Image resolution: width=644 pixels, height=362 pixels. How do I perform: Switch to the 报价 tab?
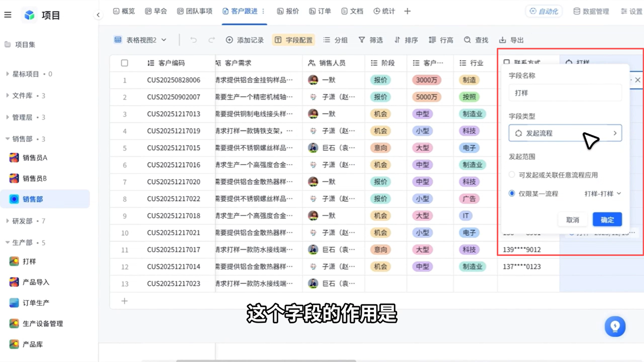288,11
